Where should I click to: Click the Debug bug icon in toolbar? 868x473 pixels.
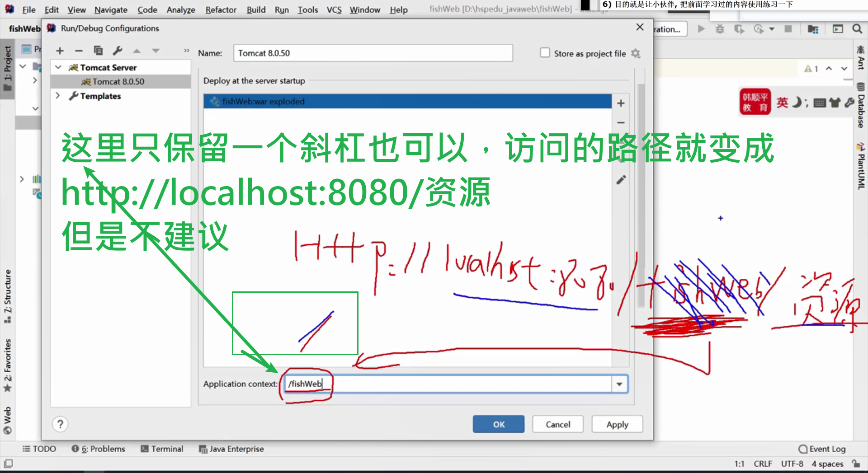point(720,29)
